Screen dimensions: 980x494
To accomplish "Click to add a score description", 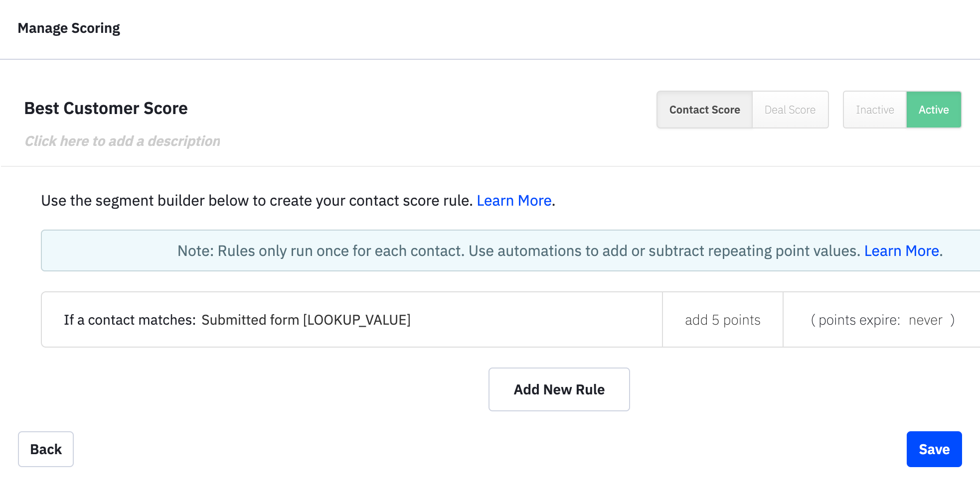I will point(123,141).
